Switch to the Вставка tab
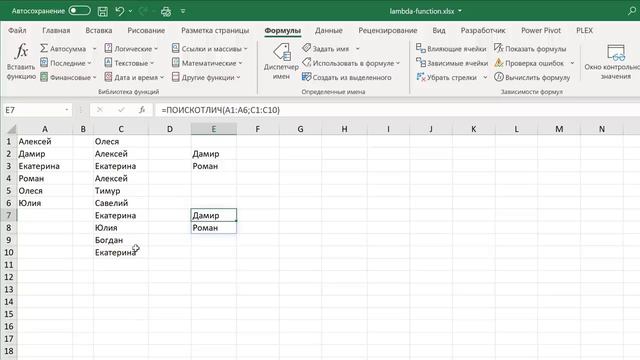 pyautogui.click(x=99, y=31)
